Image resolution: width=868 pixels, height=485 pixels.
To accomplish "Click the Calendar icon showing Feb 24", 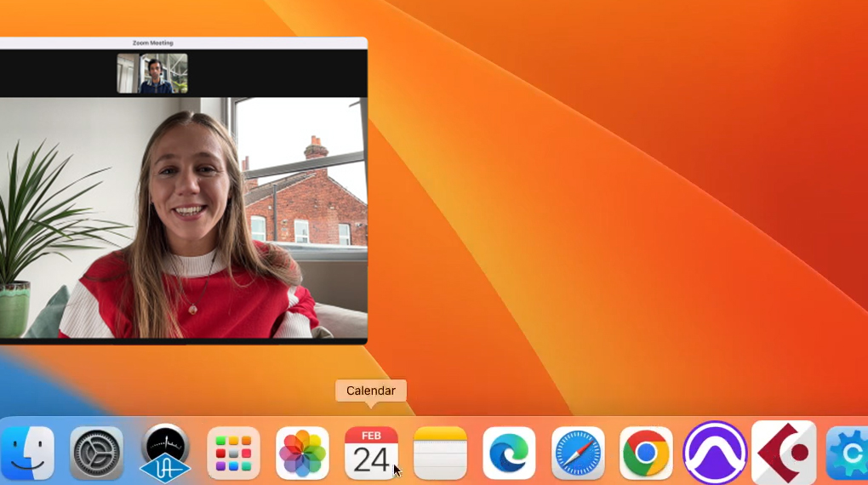I will (x=371, y=453).
